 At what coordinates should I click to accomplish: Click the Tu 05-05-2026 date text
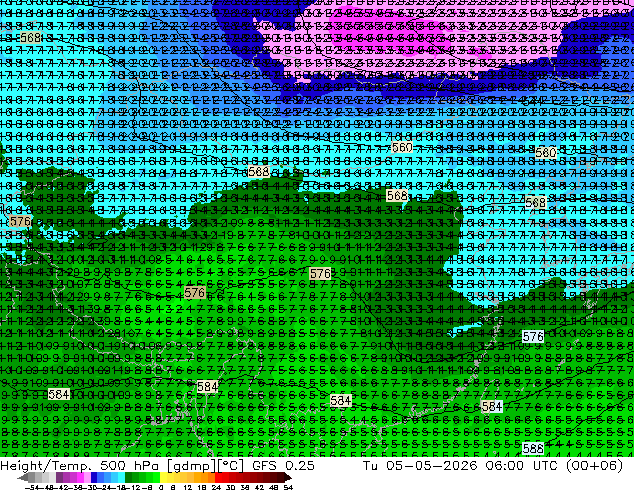pyautogui.click(x=420, y=465)
